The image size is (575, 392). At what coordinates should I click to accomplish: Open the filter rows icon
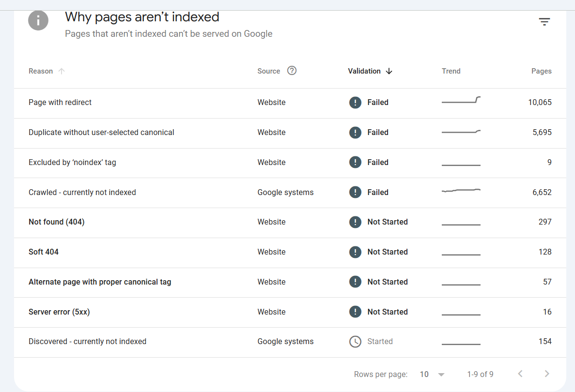tap(544, 22)
